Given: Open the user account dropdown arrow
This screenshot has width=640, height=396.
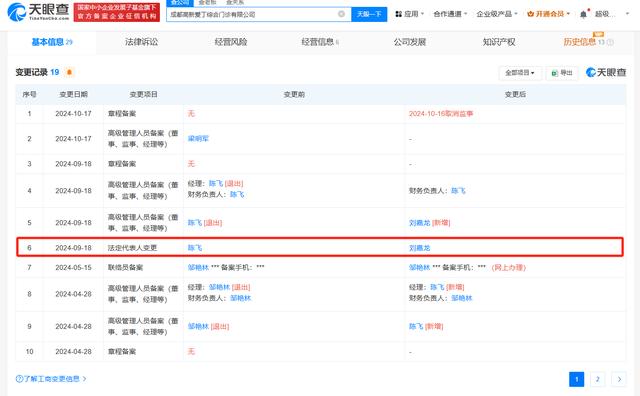Looking at the screenshot, I should pyautogui.click(x=627, y=14).
